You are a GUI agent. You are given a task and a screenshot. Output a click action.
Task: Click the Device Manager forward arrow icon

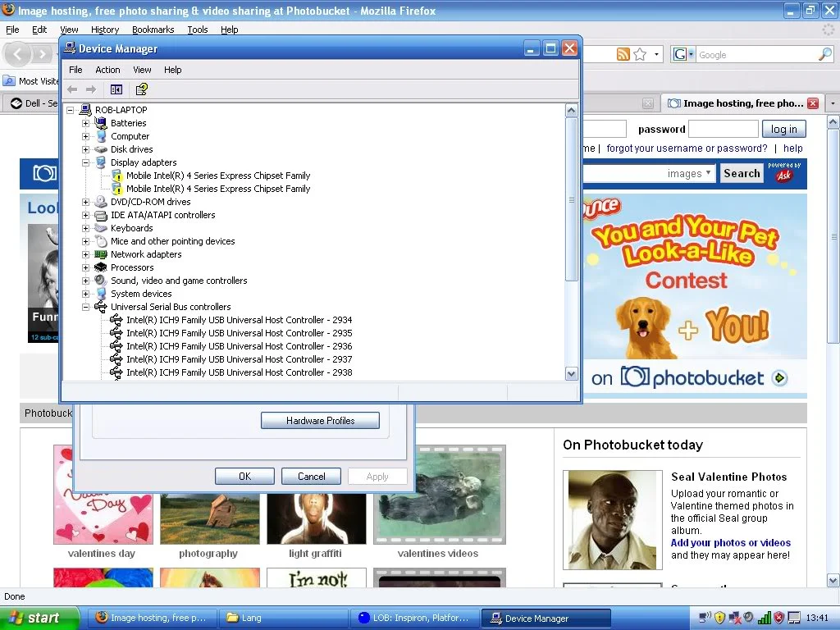(x=91, y=89)
